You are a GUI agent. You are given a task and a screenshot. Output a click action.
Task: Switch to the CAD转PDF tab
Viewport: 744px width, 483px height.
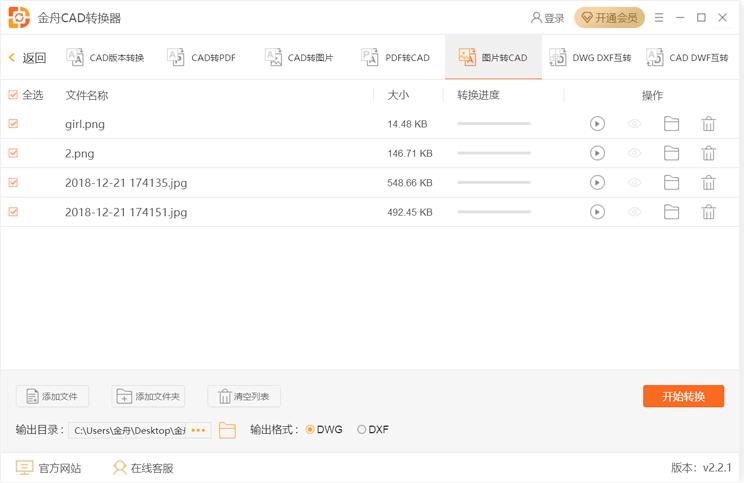click(202, 58)
